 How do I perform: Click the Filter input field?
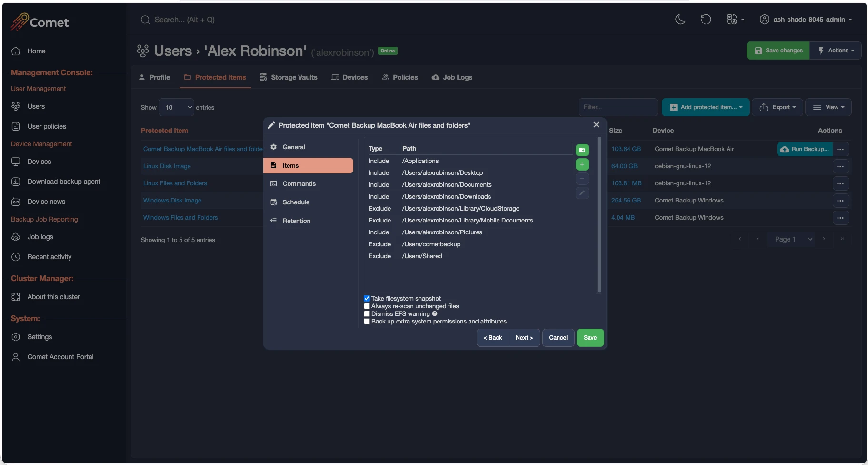(x=618, y=107)
